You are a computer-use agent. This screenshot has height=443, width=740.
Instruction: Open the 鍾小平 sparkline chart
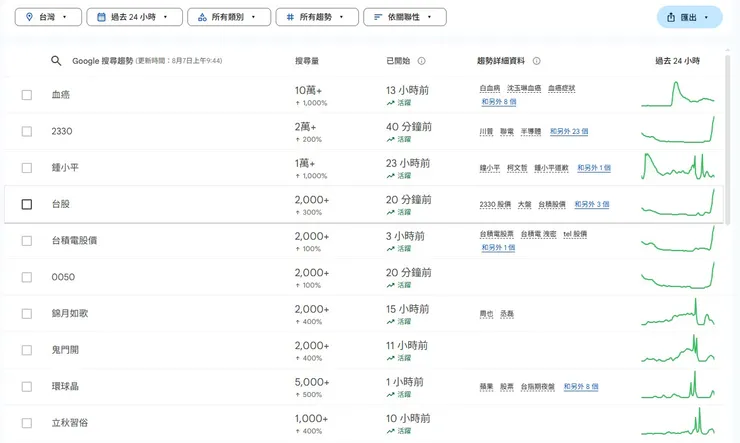tap(678, 167)
